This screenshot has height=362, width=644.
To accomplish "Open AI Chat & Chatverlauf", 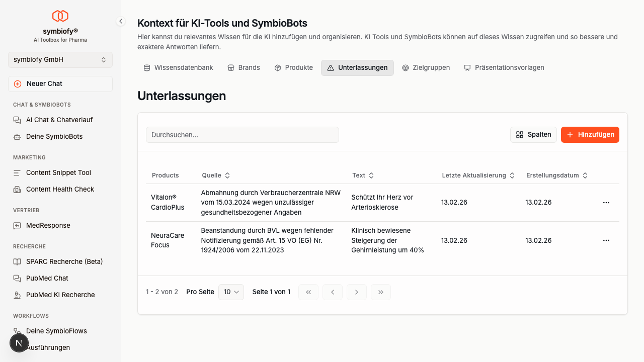I will (59, 120).
